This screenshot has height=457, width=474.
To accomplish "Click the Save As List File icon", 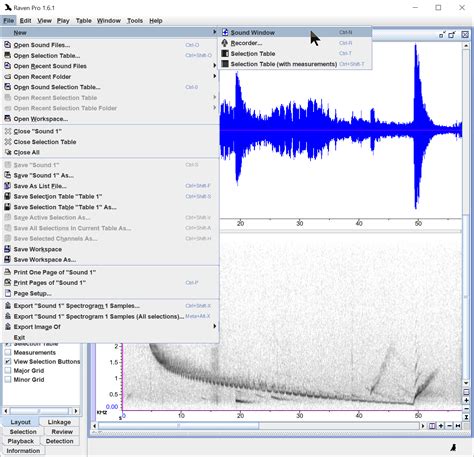I will click(x=7, y=186).
